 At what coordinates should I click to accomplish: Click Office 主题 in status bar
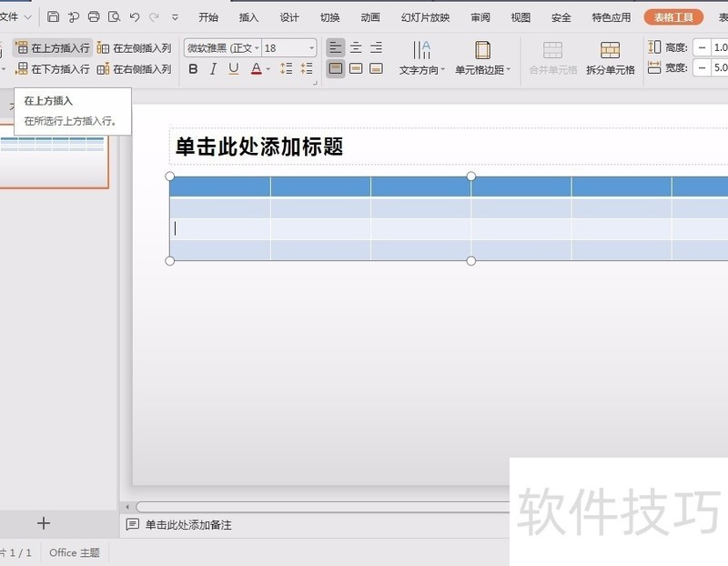click(75, 552)
